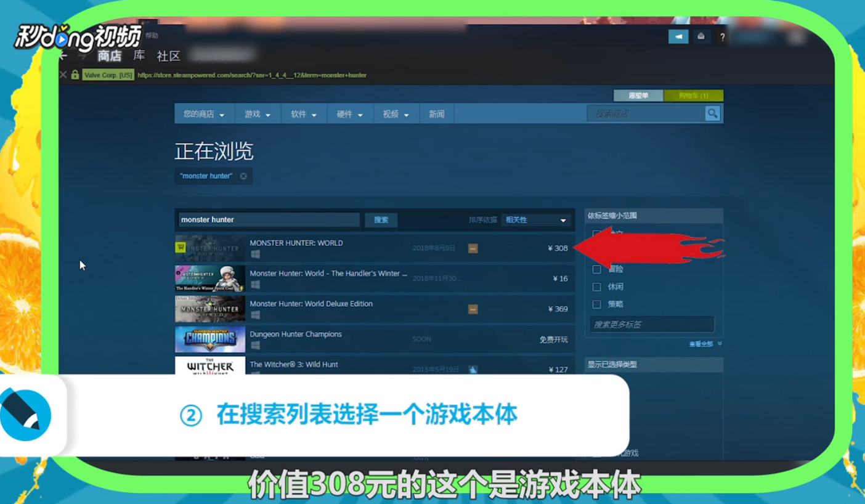The width and height of the screenshot is (865, 504).
Task: Click the green padlock security icon
Action: (75, 75)
